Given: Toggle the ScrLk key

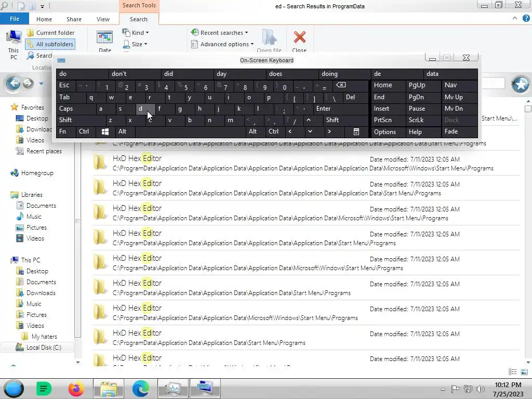Looking at the screenshot, I should [423, 120].
